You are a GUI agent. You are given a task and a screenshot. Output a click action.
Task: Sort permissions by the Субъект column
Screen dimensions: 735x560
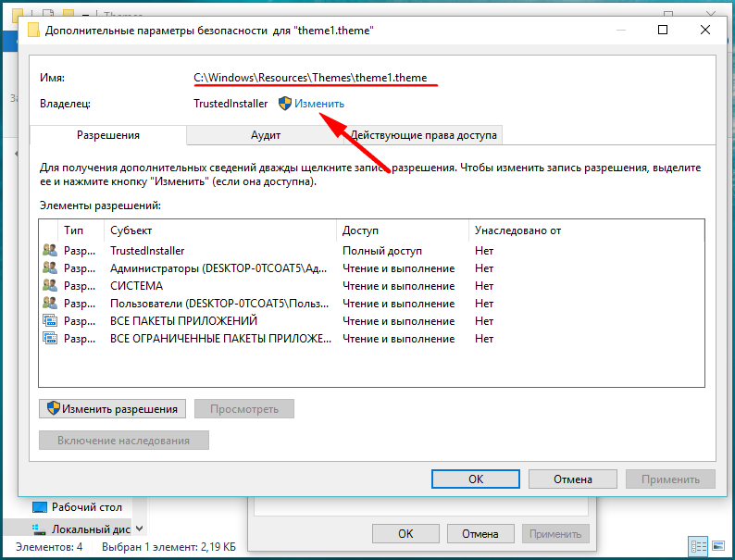coord(222,230)
